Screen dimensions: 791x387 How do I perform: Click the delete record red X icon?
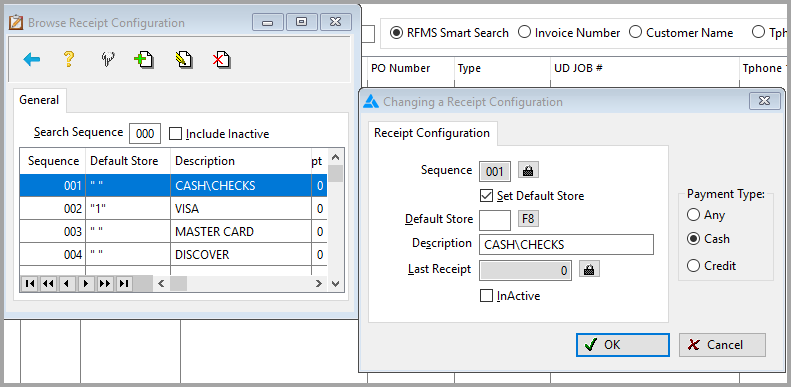(221, 60)
